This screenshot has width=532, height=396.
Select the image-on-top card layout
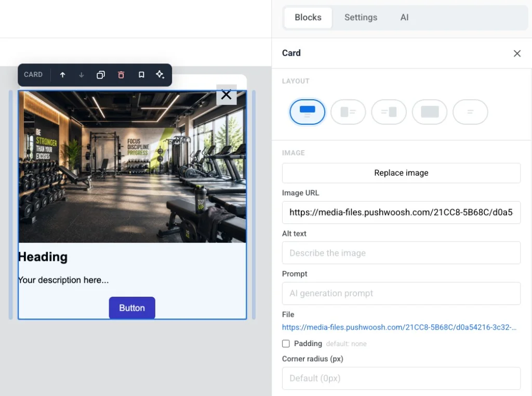(308, 112)
